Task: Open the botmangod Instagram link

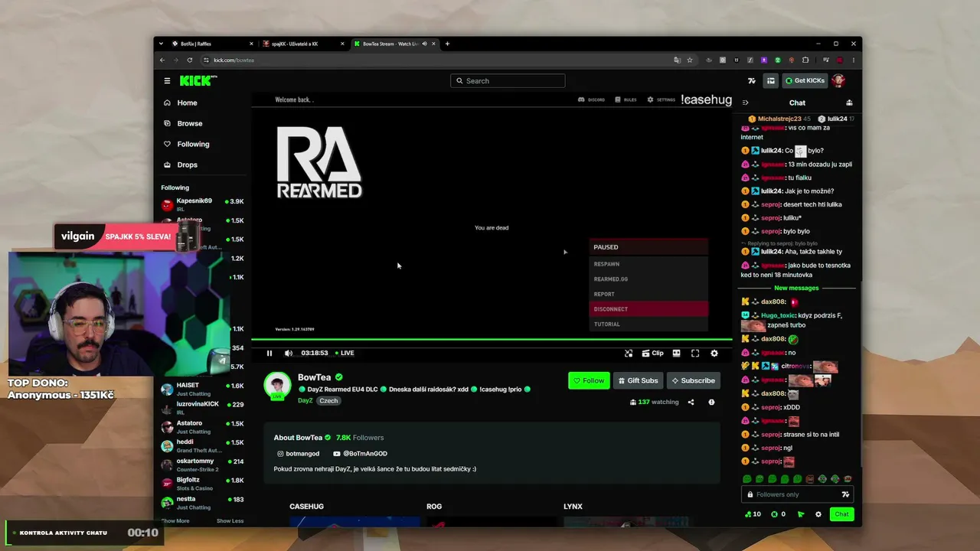Action: point(299,454)
